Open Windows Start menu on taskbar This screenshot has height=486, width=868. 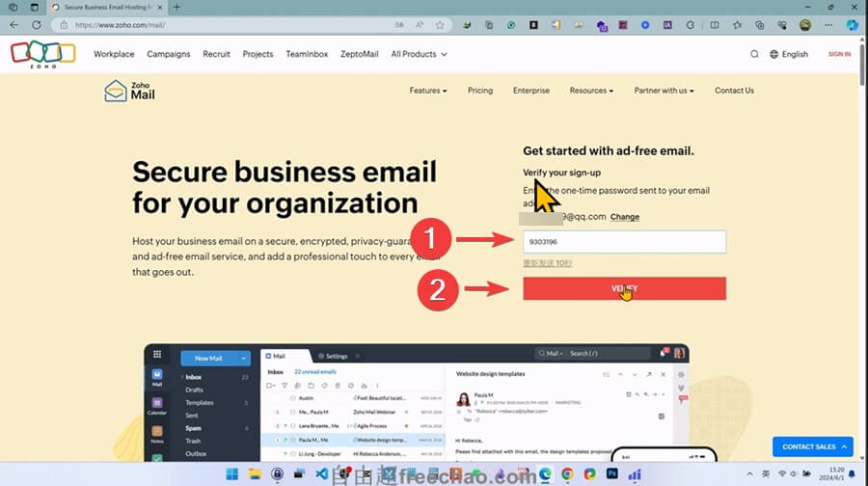(231, 474)
